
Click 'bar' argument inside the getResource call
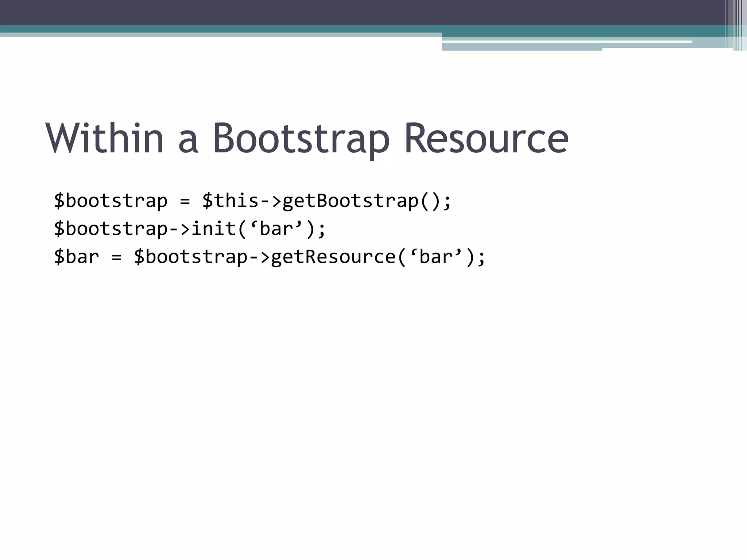(x=436, y=257)
